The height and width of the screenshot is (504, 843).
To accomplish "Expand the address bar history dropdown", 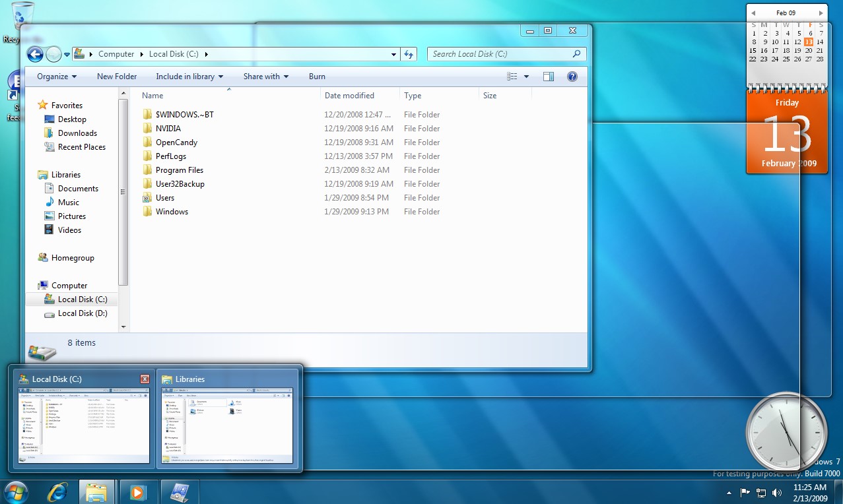I will (394, 54).
